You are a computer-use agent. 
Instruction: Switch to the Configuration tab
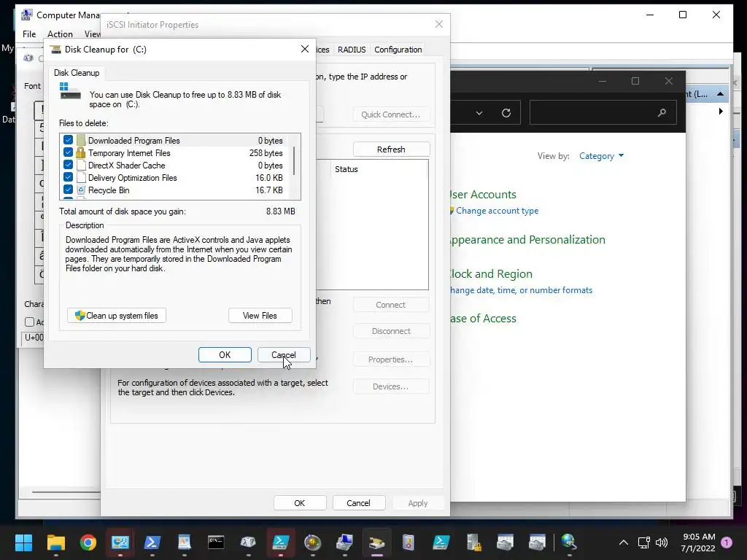pos(398,50)
